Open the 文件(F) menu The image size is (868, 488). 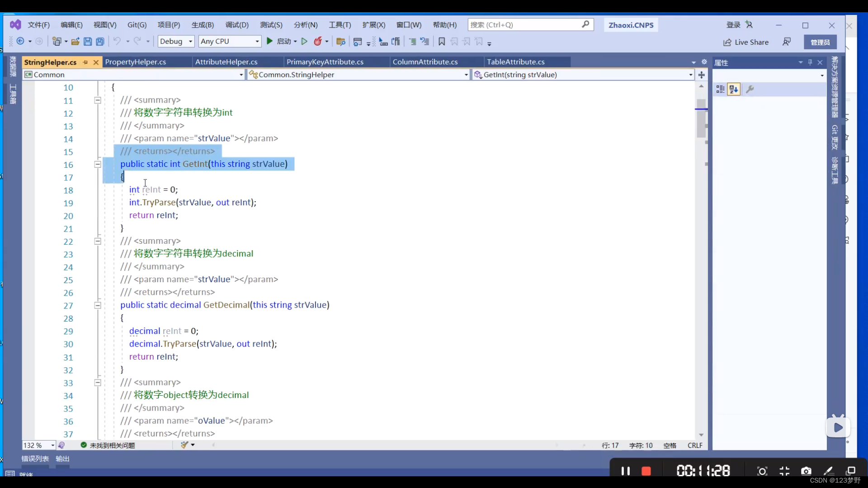click(39, 25)
